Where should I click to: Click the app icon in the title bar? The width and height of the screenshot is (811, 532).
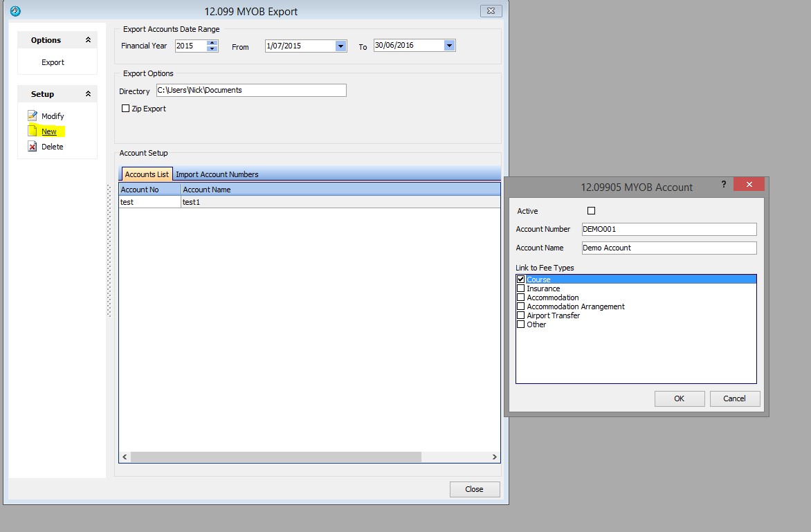point(15,11)
